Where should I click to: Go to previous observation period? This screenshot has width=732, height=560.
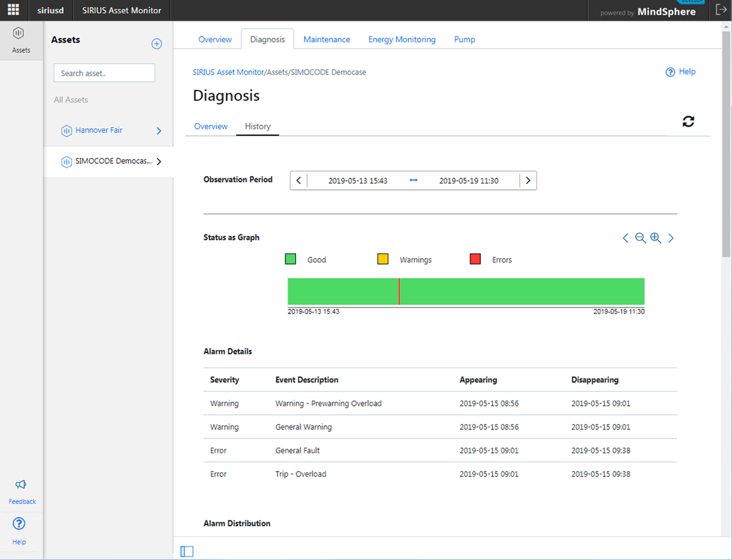pyautogui.click(x=299, y=181)
